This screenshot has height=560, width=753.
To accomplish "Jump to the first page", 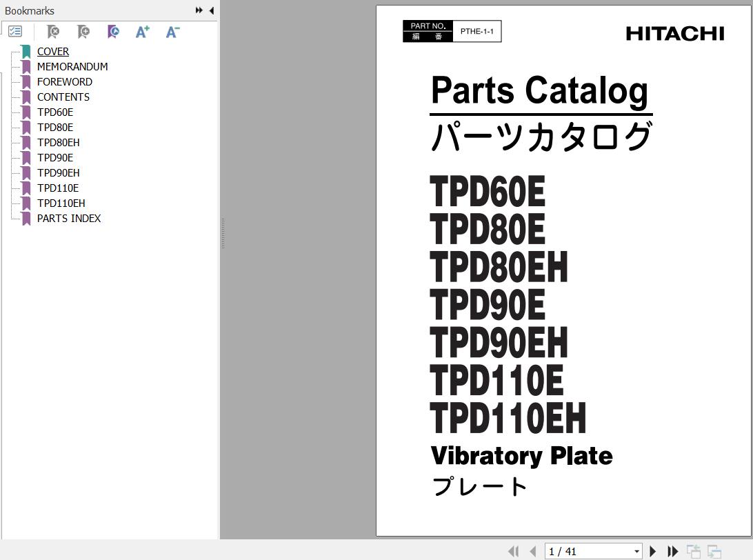I will [x=513, y=551].
